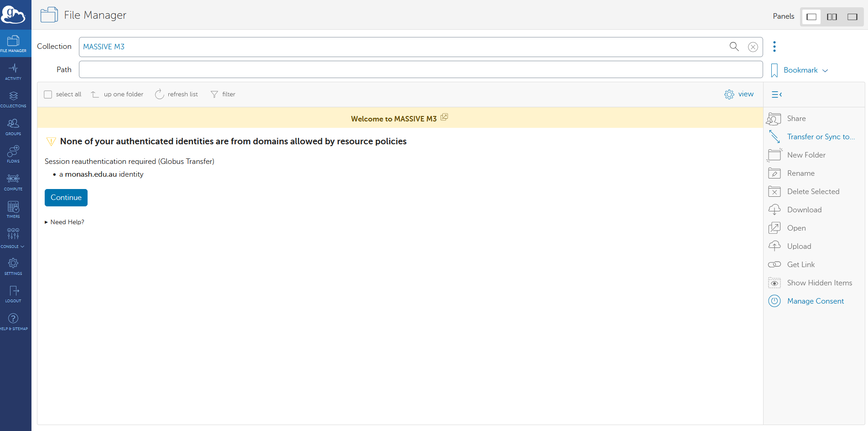Open the Compute sidebar icon
This screenshot has width=868, height=431.
tap(13, 182)
